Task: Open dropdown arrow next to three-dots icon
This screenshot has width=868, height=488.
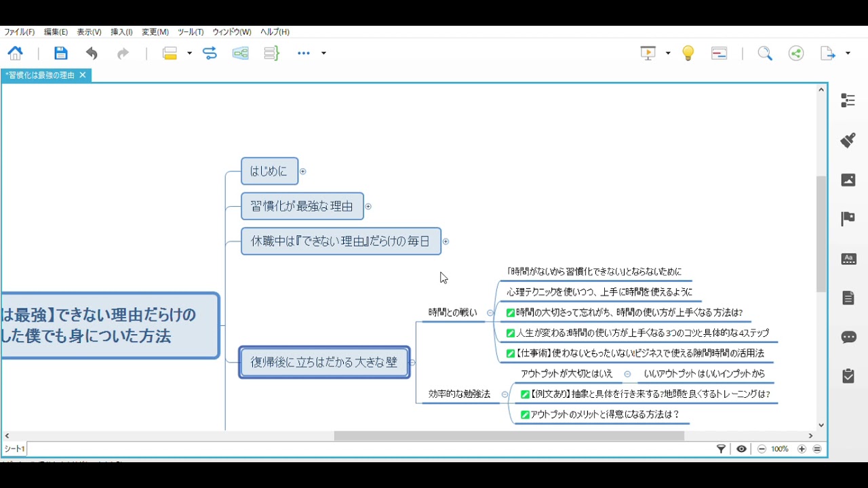Action: pyautogui.click(x=323, y=54)
